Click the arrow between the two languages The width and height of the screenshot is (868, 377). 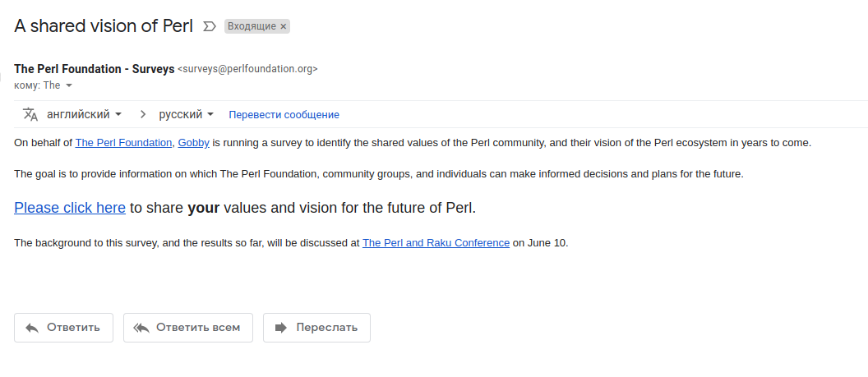(x=143, y=114)
